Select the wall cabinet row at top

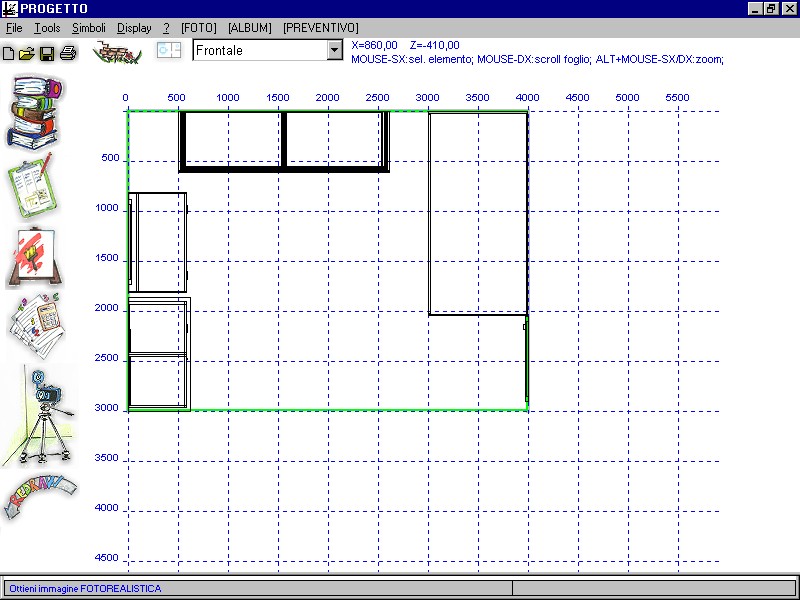pyautogui.click(x=284, y=142)
